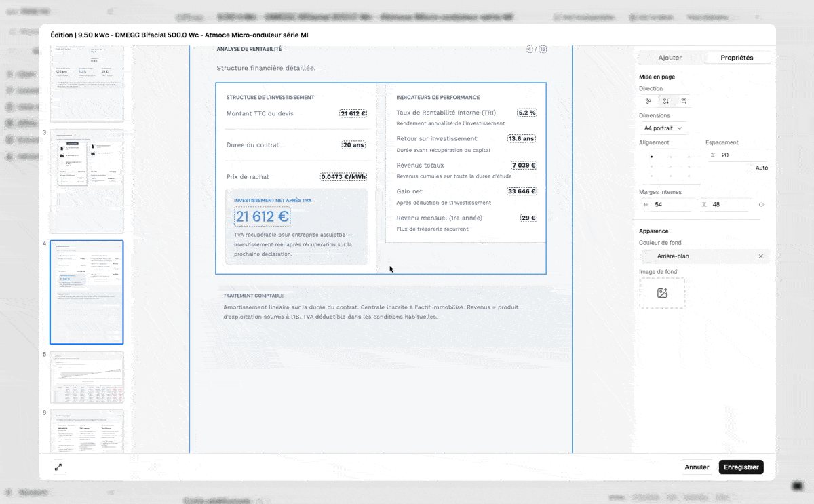The image size is (814, 504).
Task: Click the Enregistrer button
Action: coord(741,467)
